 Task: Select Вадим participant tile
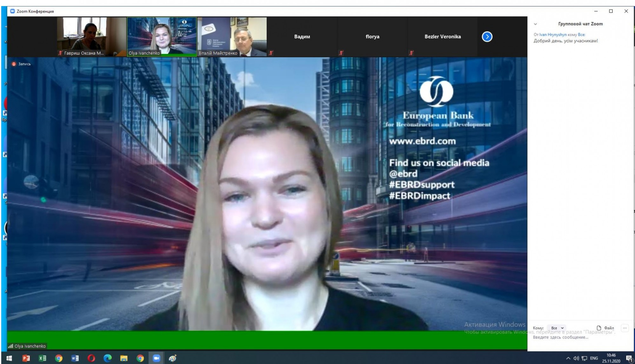coord(302,36)
